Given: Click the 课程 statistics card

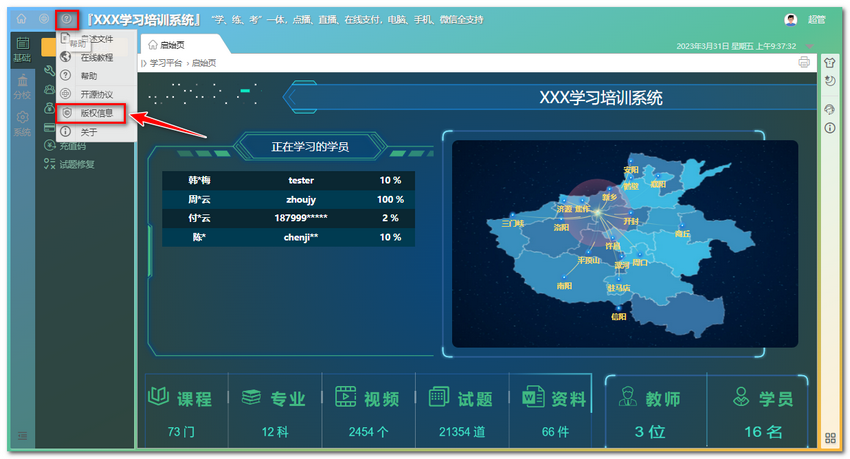Looking at the screenshot, I should [181, 412].
